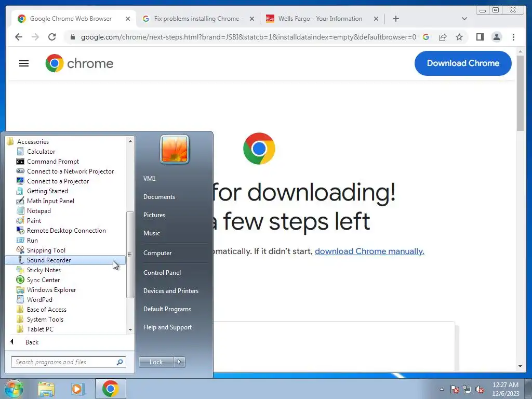This screenshot has width=532, height=399.
Task: Open Notepad from Accessories
Action: 38,211
